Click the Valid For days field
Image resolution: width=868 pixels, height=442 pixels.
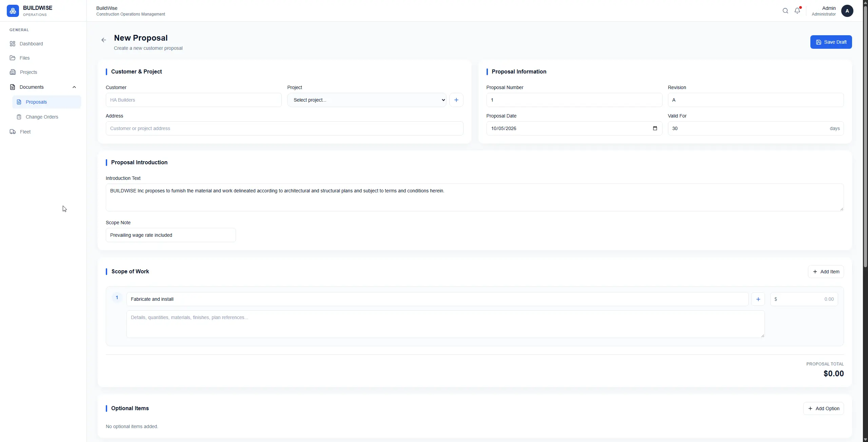[x=755, y=128]
